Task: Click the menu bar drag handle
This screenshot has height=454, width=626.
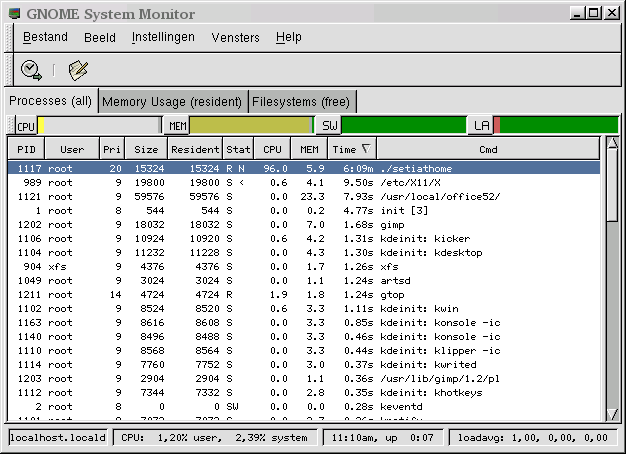Action: click(8, 38)
